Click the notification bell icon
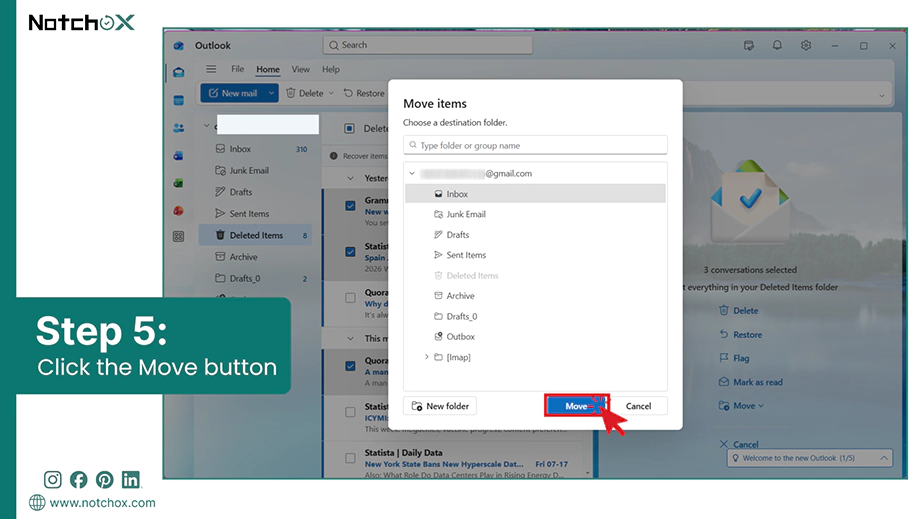Image resolution: width=922 pixels, height=519 pixels. tap(777, 45)
